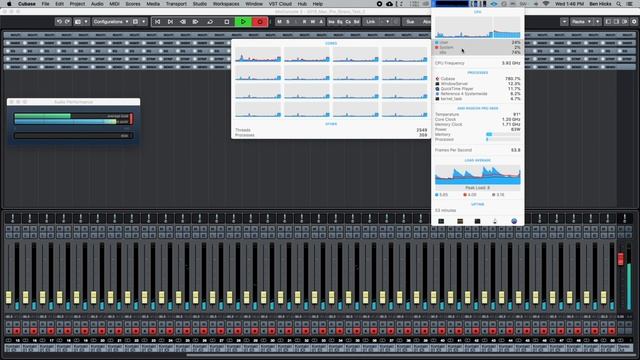
Task: Click the Wi-Fi icon in menu bar
Action: (x=546, y=4)
